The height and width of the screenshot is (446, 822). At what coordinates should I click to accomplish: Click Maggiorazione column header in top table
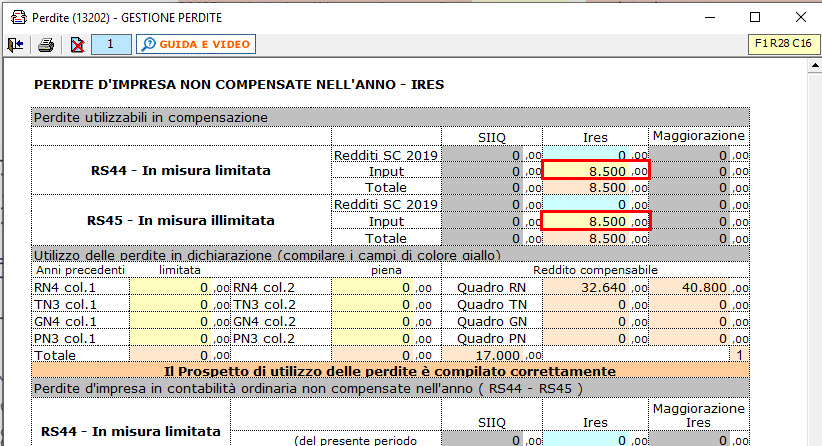coord(698,136)
